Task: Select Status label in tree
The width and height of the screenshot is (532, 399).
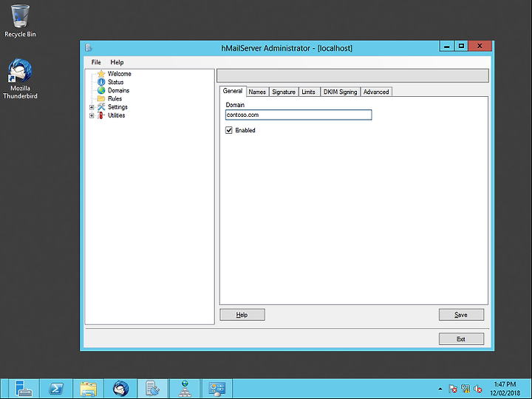Action: coord(116,82)
